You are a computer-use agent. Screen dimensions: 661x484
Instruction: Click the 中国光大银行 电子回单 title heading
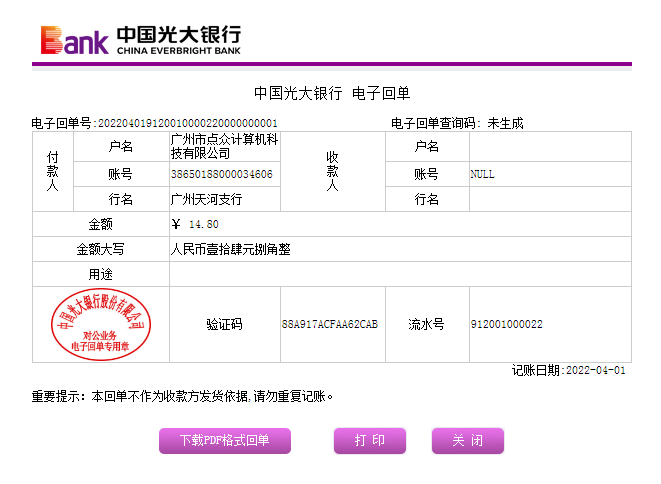(332, 93)
